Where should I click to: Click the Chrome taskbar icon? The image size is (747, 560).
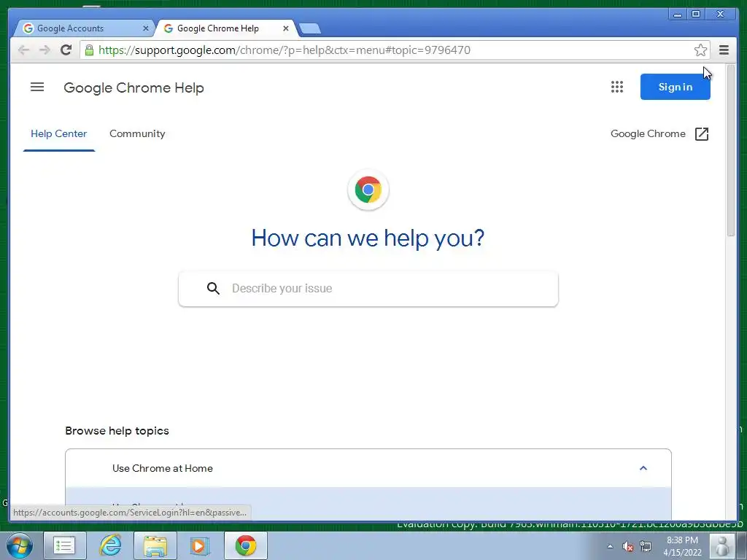[245, 545]
